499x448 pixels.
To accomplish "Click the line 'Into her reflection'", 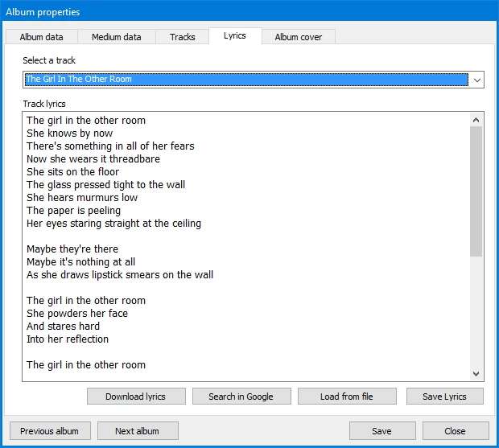I will coord(68,339).
